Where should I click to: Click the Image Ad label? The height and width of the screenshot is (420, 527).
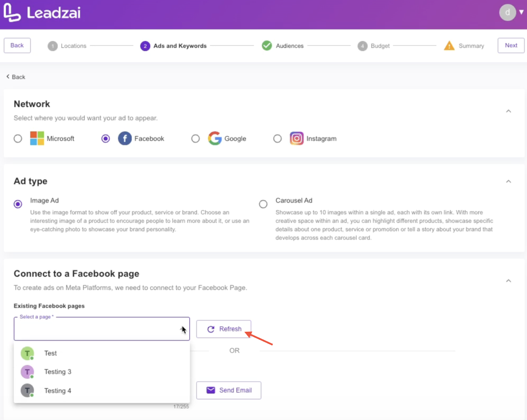[x=44, y=200]
